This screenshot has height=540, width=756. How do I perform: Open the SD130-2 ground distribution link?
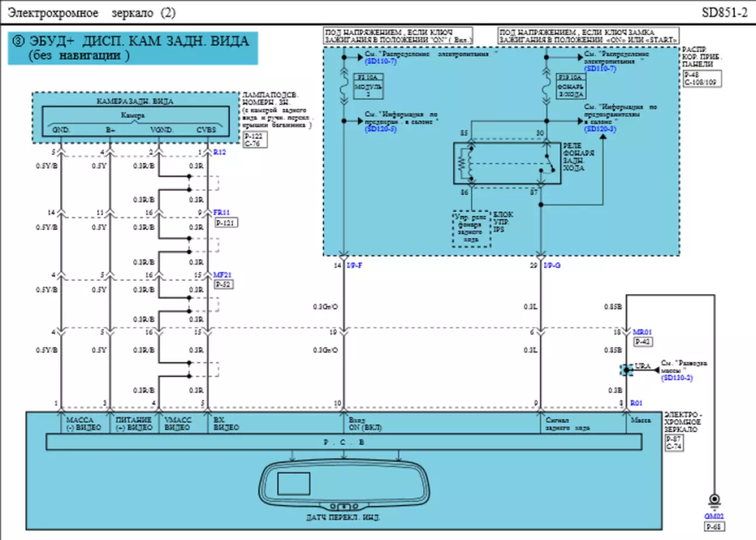(677, 378)
